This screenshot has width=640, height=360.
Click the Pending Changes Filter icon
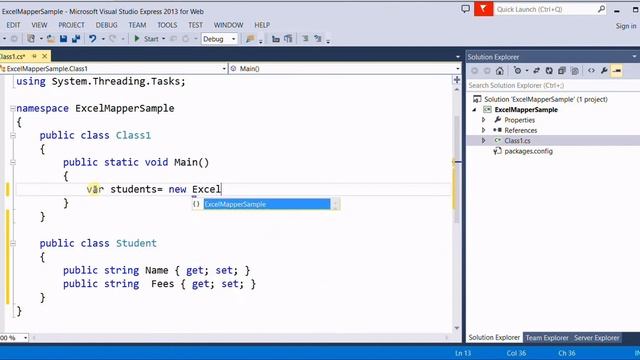pos(518,71)
